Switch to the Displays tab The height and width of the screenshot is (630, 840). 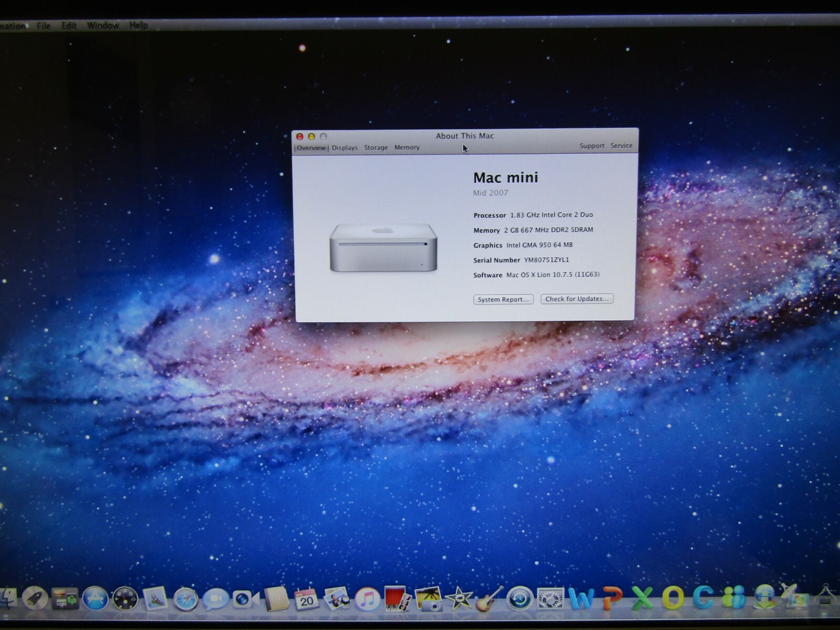point(345,148)
